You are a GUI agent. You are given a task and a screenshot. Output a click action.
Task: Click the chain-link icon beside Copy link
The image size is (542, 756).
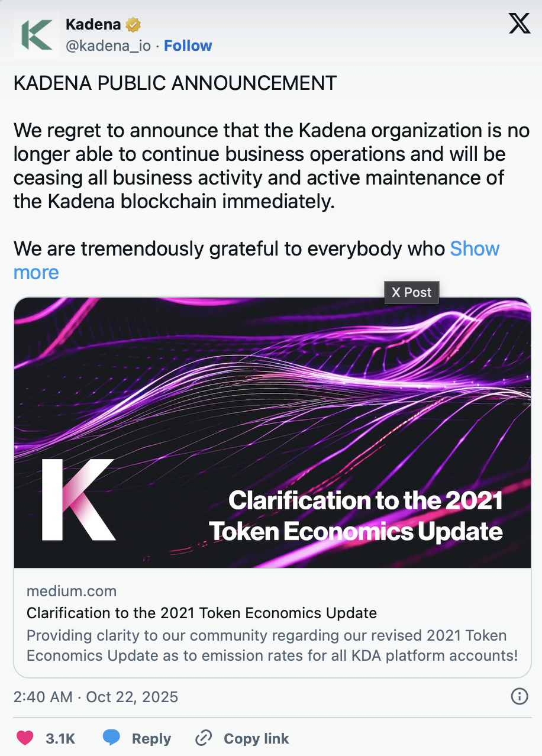click(204, 738)
